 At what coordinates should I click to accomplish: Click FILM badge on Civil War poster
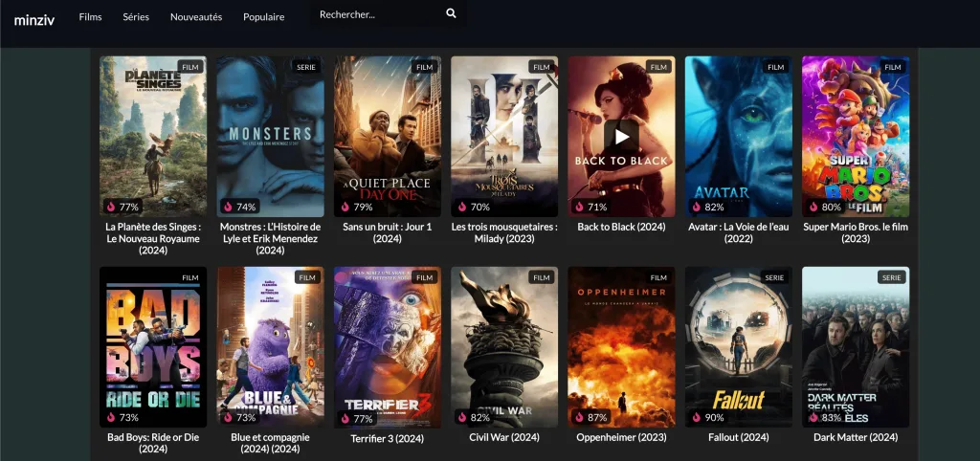click(542, 277)
